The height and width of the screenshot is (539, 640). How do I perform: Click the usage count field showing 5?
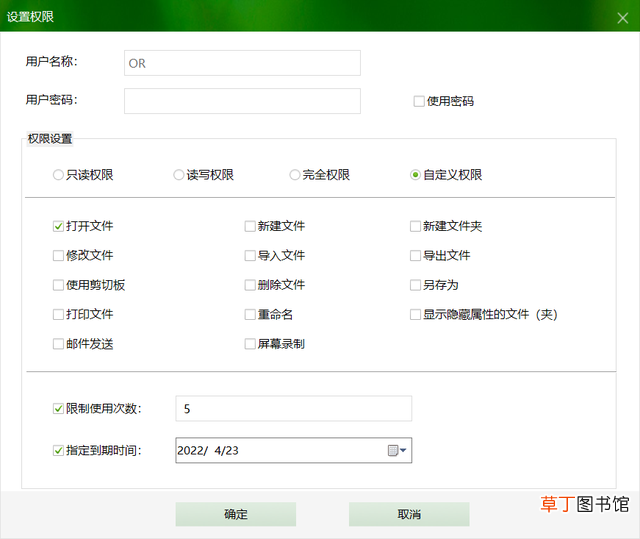pos(293,408)
